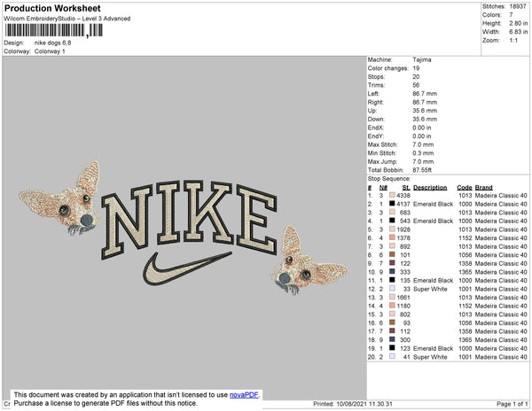Select the "Right:" label

376,102
